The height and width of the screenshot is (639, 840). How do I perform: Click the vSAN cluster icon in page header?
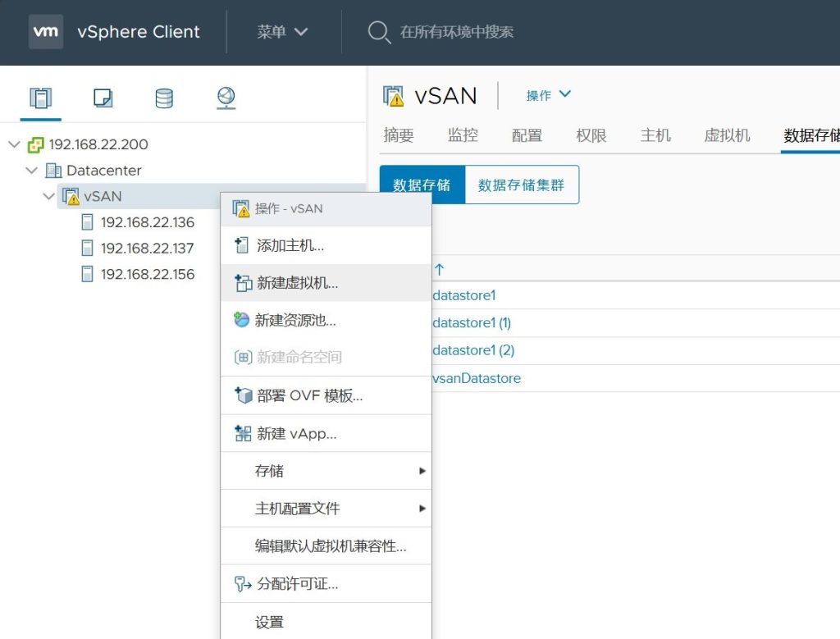(394, 96)
